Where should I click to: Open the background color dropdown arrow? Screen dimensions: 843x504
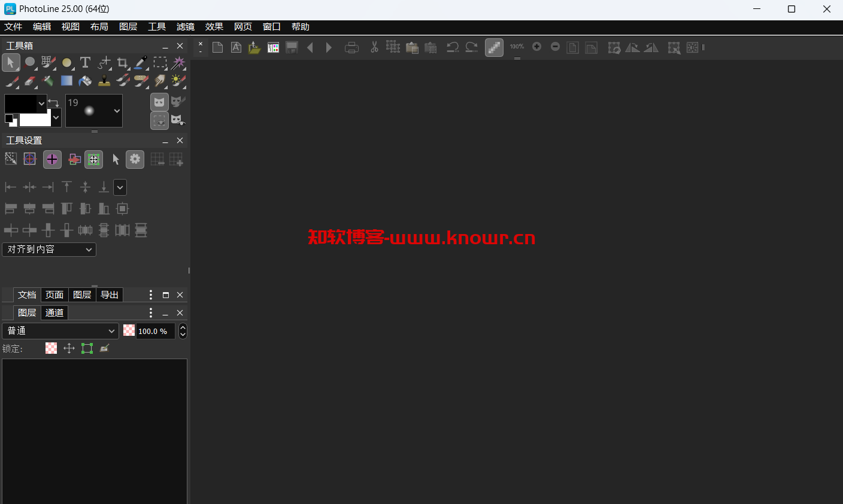[56, 118]
